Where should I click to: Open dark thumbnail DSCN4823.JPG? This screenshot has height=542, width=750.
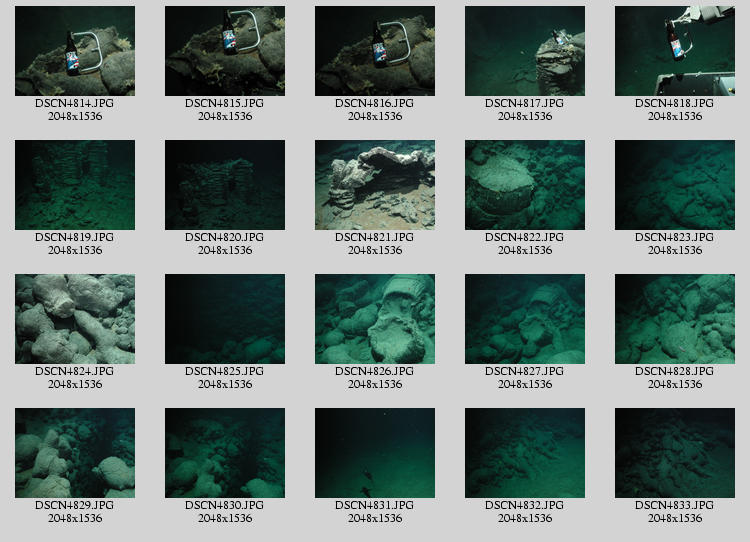(674, 185)
